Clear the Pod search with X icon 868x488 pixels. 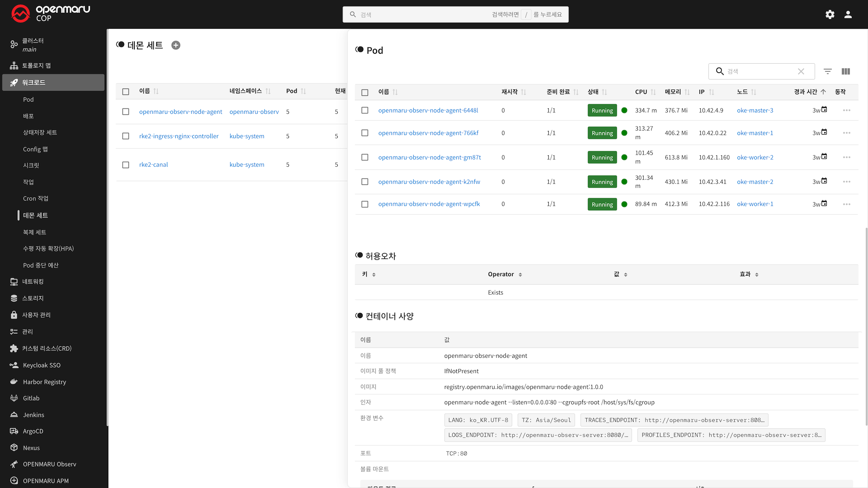(x=801, y=71)
